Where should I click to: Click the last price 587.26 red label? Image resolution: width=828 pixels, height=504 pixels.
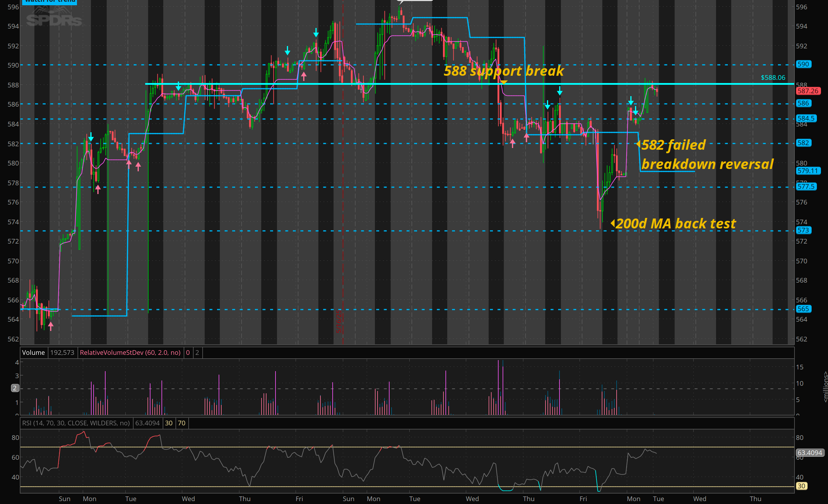(x=808, y=91)
